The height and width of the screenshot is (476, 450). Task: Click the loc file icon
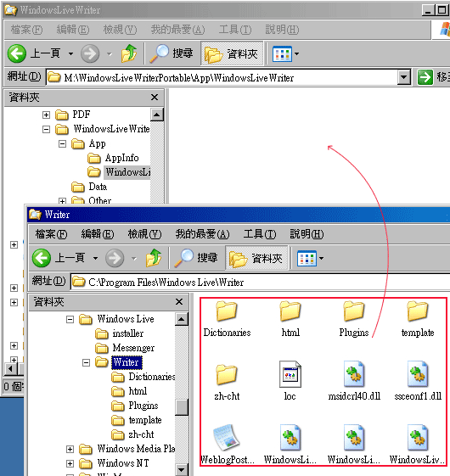[x=290, y=374]
